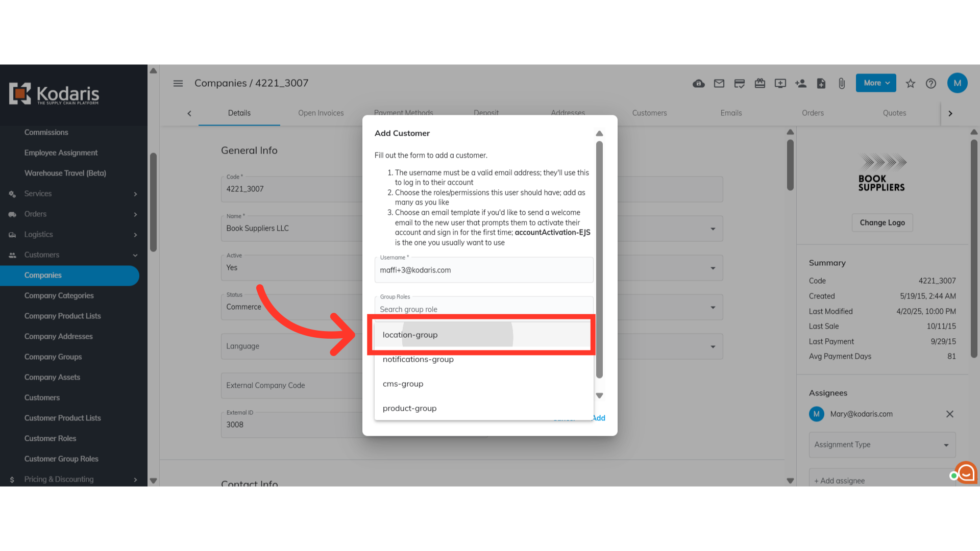Image resolution: width=980 pixels, height=551 pixels.
Task: Switch to the Open Invoices tab
Action: coord(321,113)
